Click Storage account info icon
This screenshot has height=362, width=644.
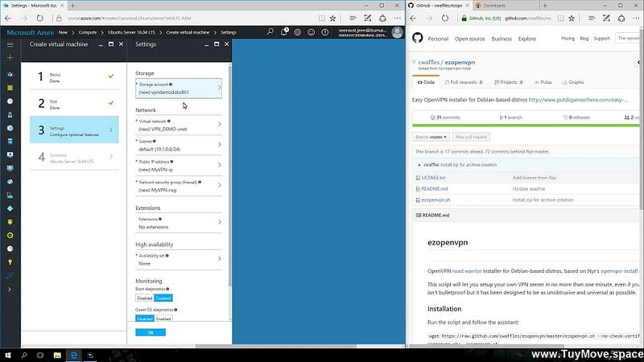pos(171,84)
